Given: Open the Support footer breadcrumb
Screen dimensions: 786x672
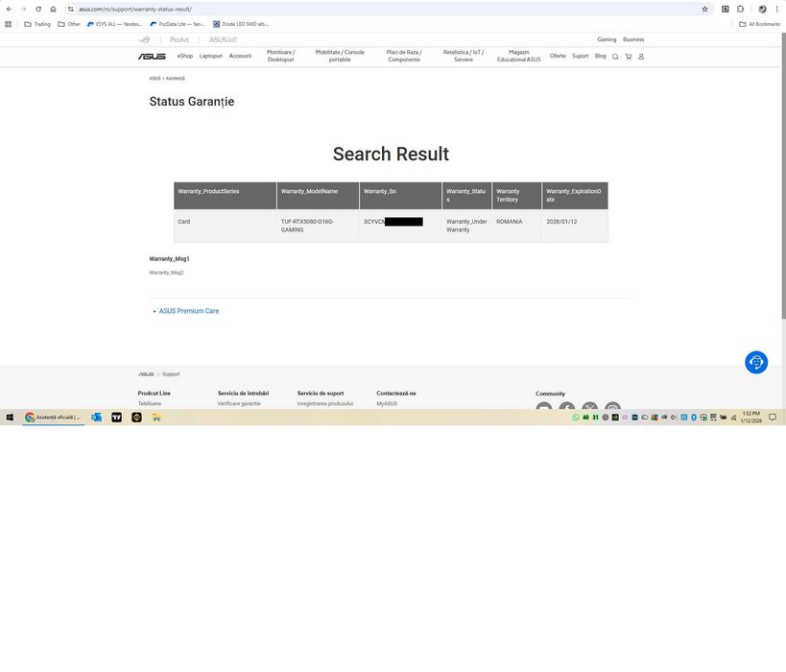Looking at the screenshot, I should click(x=171, y=374).
